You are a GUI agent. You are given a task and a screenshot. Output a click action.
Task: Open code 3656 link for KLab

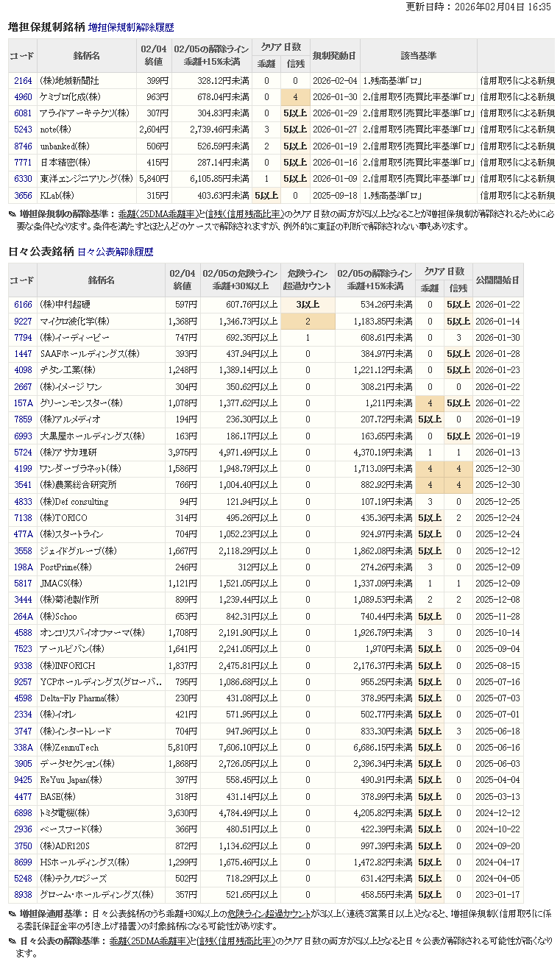coord(23,195)
